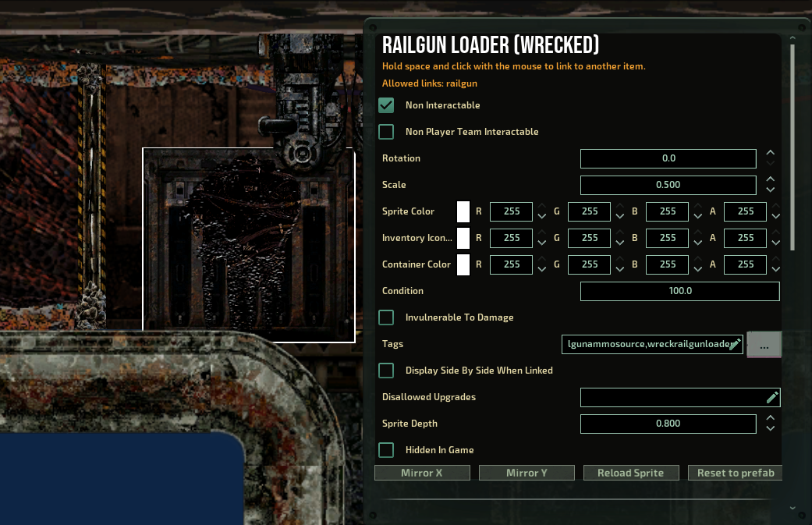Increase the Sprite Color alpha value stepper
The width and height of the screenshot is (812, 525).
(775, 207)
